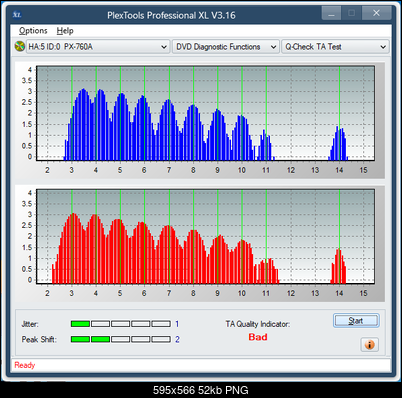Open the Help menu
Screen dimensions: 402x398
pyautogui.click(x=65, y=31)
